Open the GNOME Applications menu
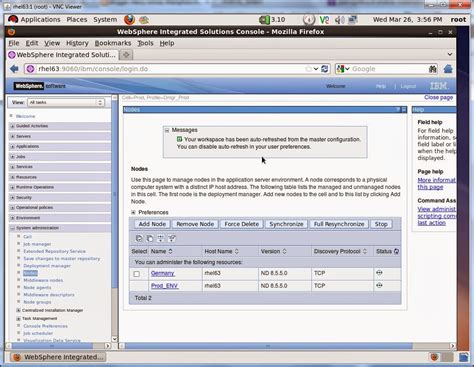This screenshot has height=367, width=474. (40, 20)
